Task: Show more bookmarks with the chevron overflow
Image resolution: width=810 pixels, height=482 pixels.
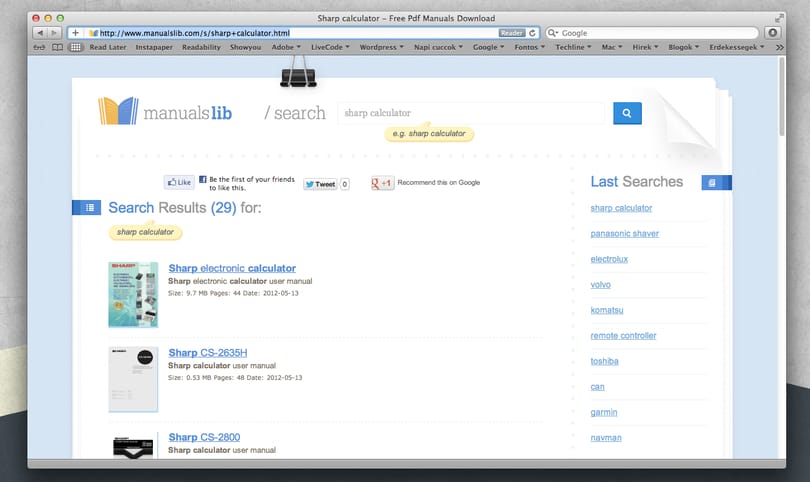Action: (779, 47)
